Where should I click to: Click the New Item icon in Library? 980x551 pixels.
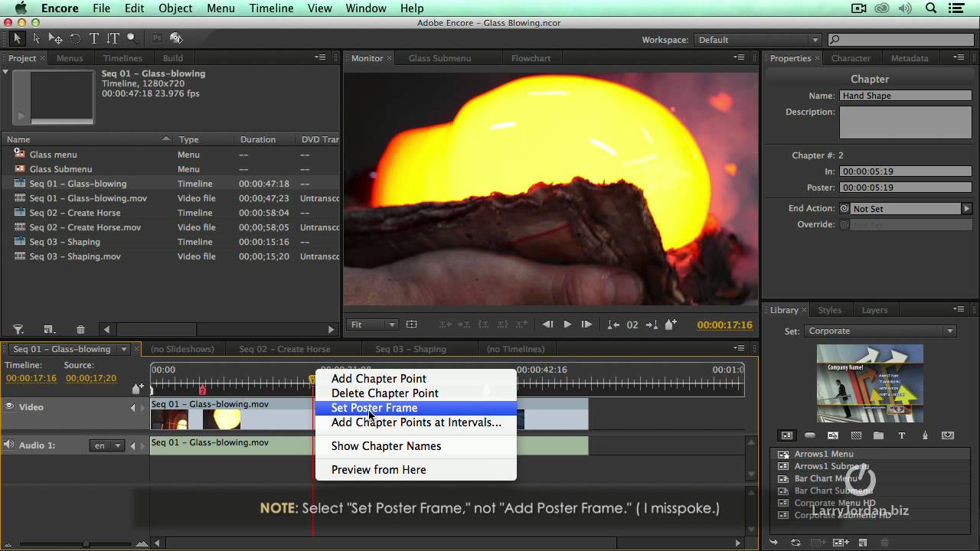863,543
